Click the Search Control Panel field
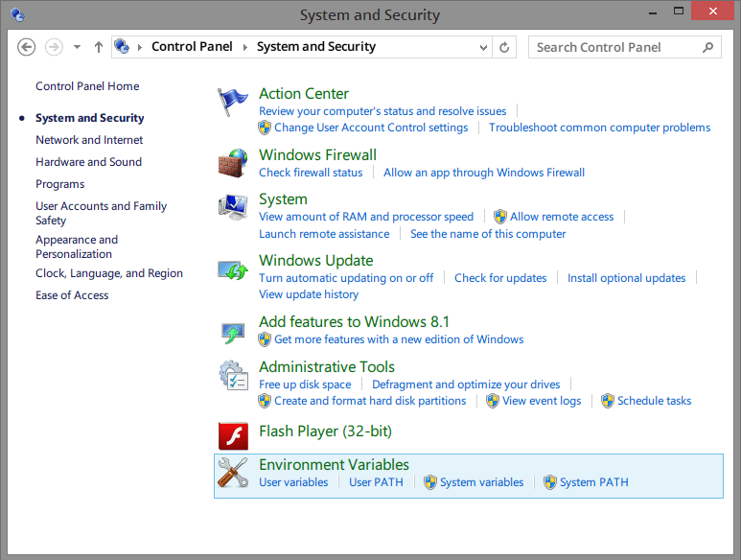Viewport: 741px width, 560px height. 625,47
